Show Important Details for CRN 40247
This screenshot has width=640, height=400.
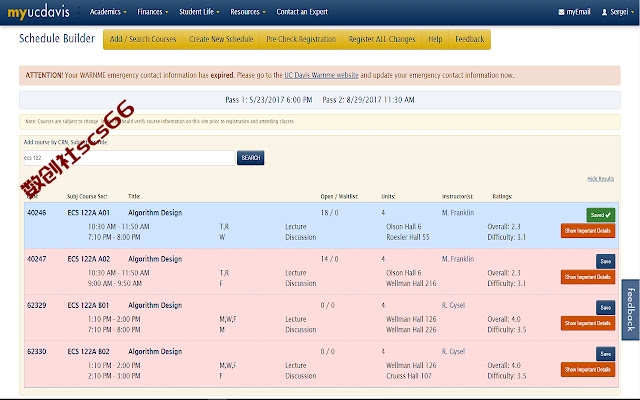point(588,277)
